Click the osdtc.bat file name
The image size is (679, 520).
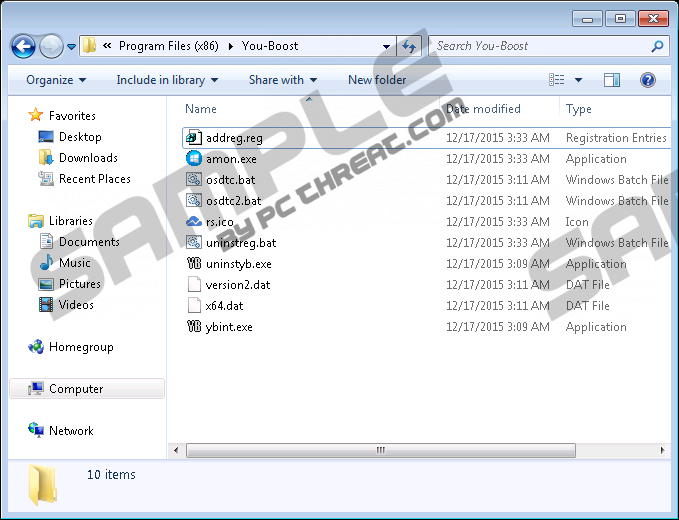pos(230,180)
